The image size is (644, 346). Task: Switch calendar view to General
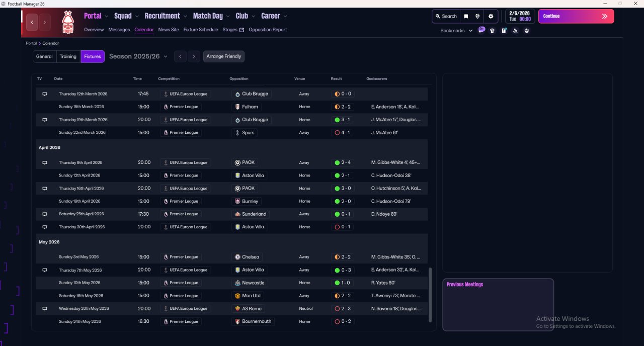tap(44, 56)
